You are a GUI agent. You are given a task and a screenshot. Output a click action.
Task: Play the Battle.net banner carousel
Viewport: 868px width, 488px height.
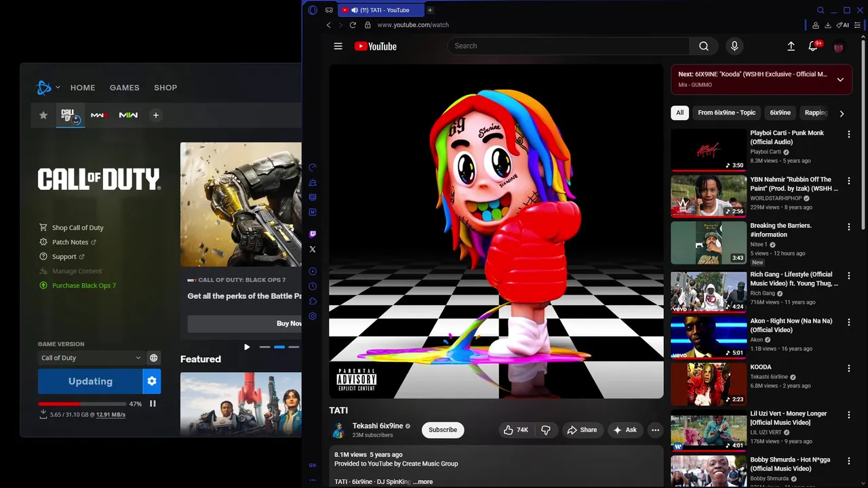[247, 347]
